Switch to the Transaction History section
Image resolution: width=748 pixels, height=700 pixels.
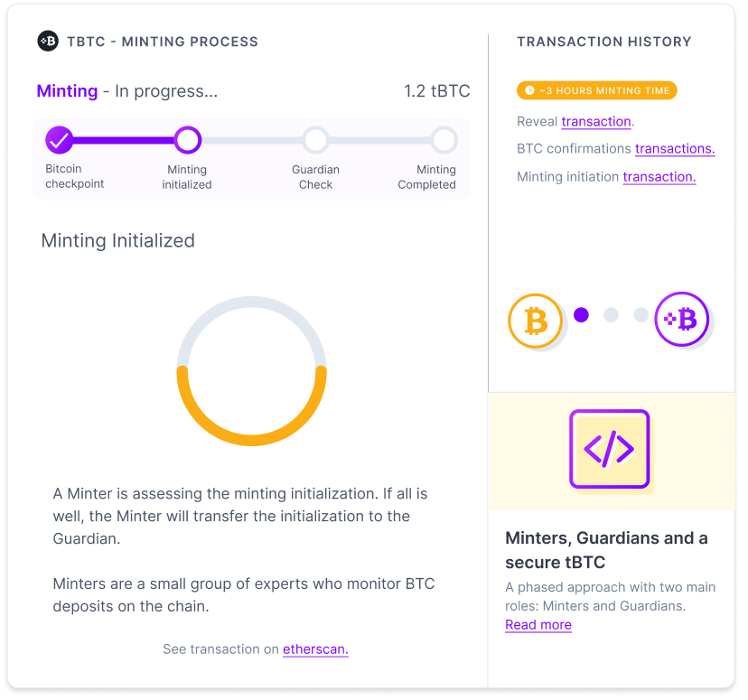click(603, 42)
